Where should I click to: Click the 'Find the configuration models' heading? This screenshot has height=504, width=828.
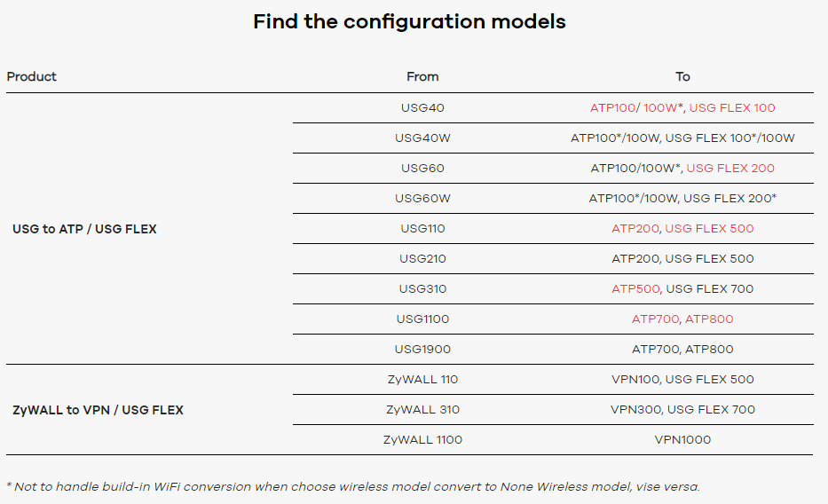409,22
